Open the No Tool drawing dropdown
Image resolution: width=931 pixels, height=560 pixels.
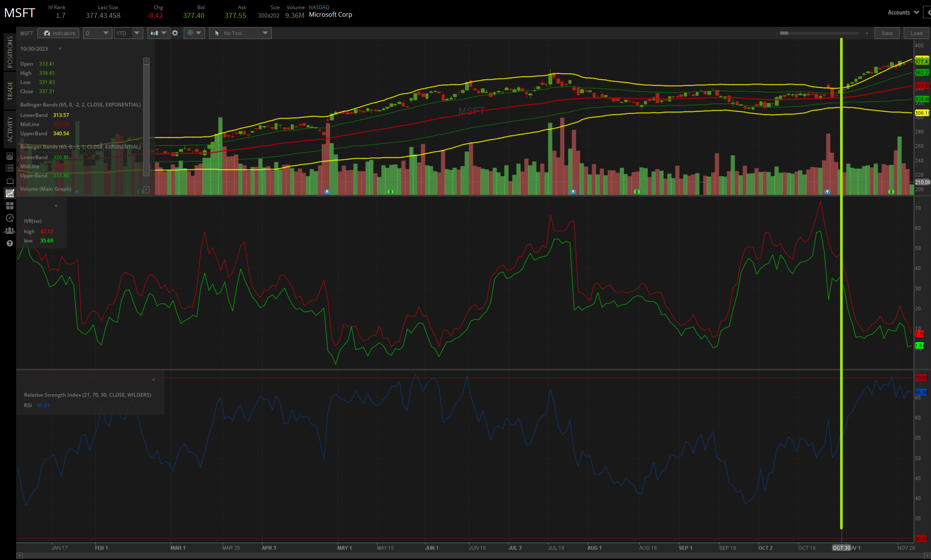(x=241, y=33)
